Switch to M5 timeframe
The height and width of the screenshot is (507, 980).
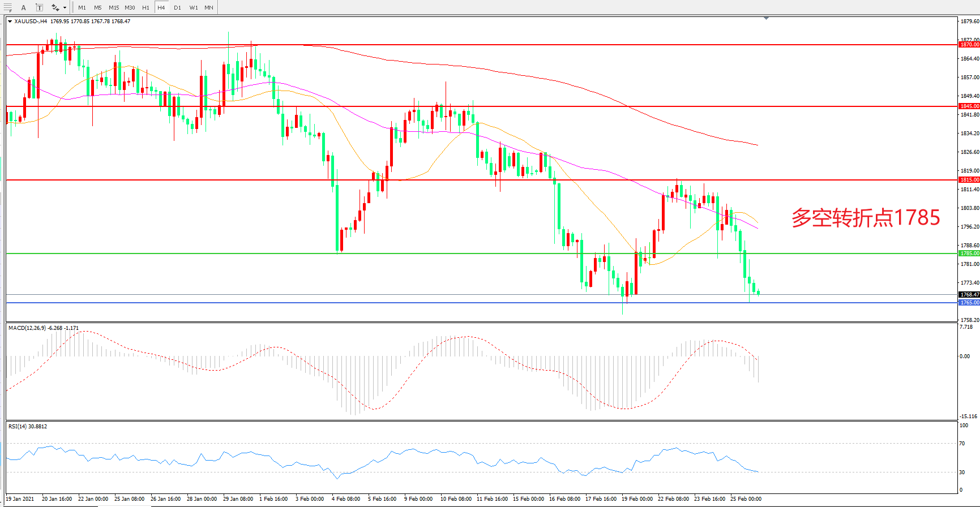point(98,7)
